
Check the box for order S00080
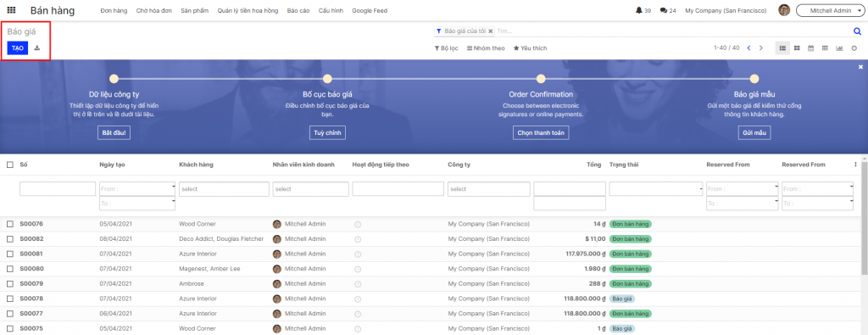[x=10, y=269]
